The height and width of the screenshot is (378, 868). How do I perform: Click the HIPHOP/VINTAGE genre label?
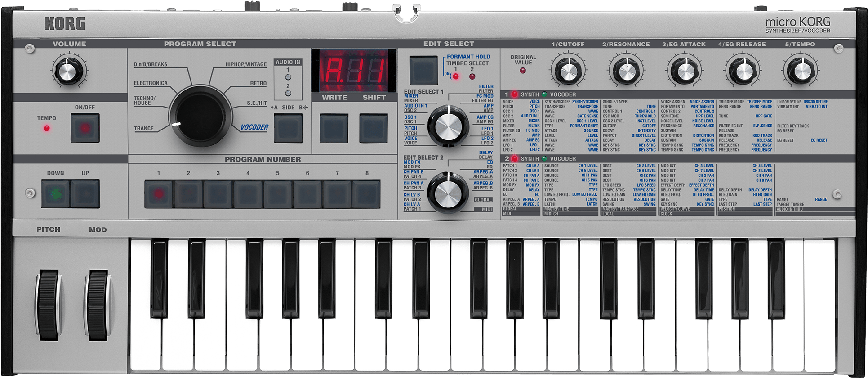pos(246,64)
